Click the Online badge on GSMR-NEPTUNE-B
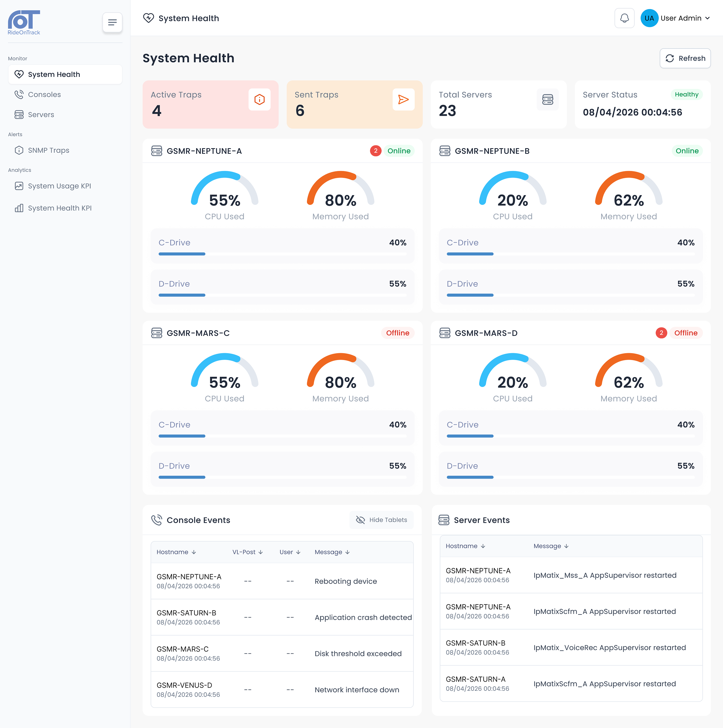723x728 pixels. (x=687, y=151)
